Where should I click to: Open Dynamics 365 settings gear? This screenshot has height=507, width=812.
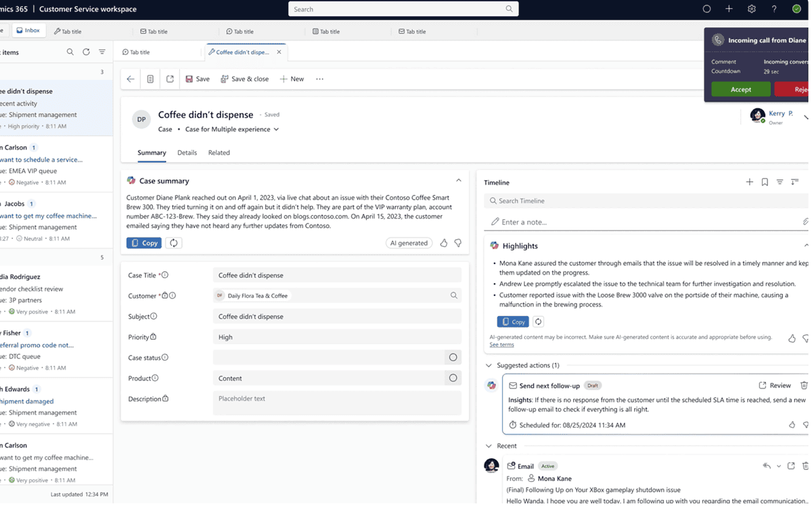pos(751,9)
